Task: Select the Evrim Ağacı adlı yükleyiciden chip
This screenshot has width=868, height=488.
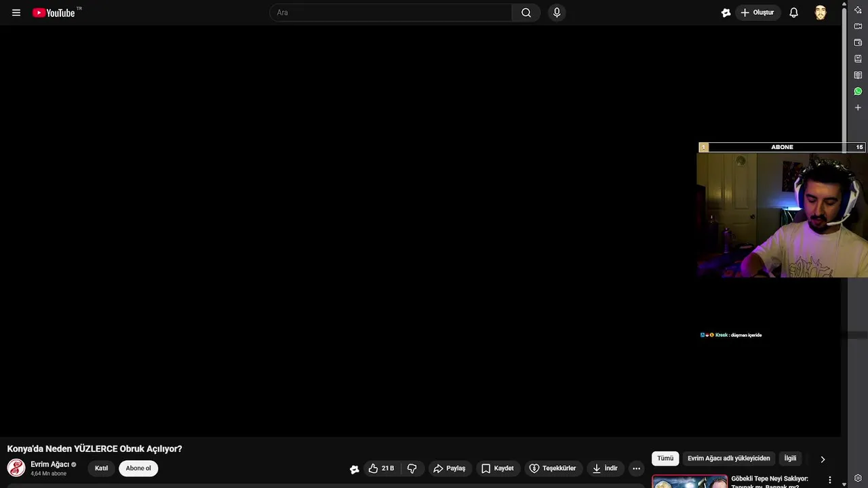Action: point(729,459)
